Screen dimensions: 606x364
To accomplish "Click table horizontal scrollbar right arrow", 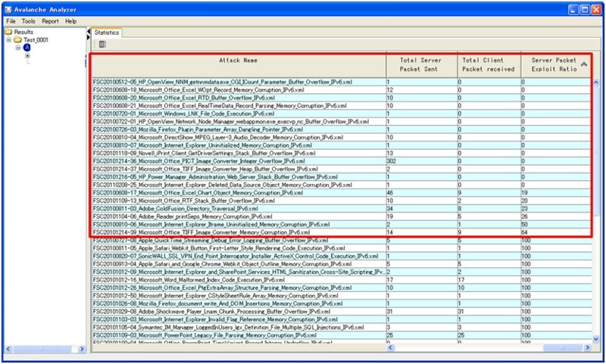I will (588, 347).
